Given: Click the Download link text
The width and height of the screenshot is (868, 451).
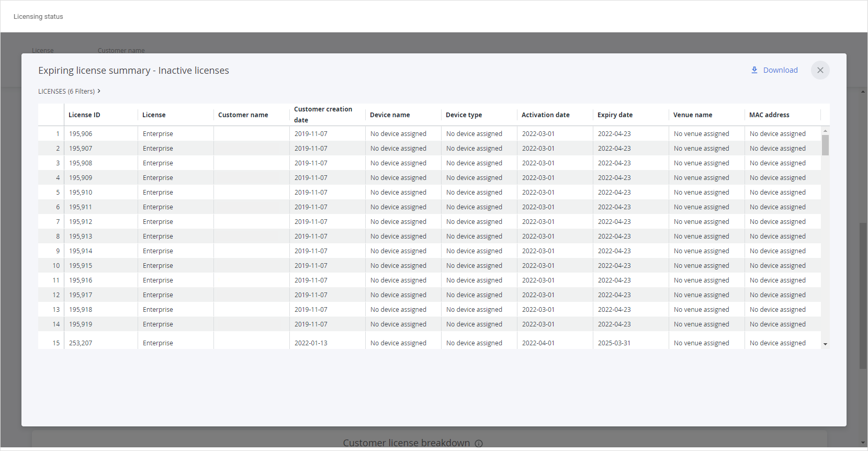Looking at the screenshot, I should click(780, 70).
